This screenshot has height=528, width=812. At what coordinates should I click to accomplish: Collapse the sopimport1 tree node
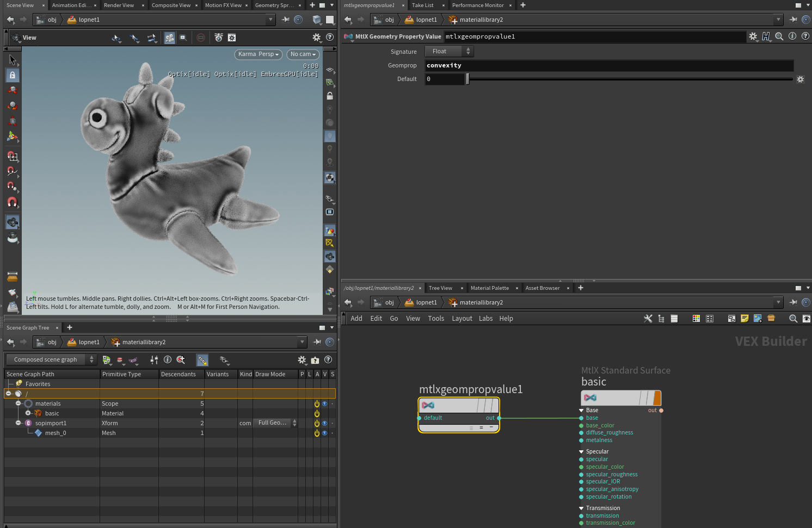pos(18,423)
